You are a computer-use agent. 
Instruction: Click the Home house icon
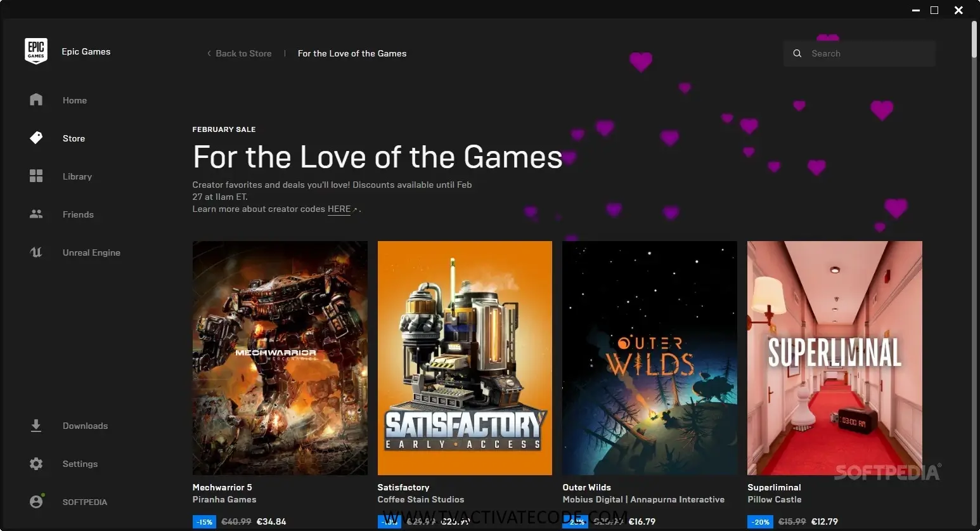coord(36,100)
